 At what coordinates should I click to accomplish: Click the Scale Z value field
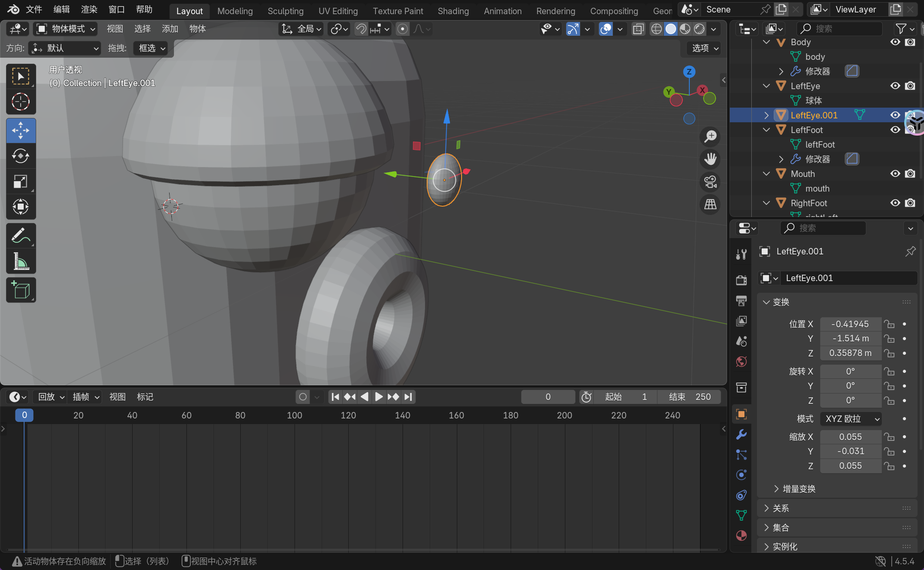tap(850, 466)
